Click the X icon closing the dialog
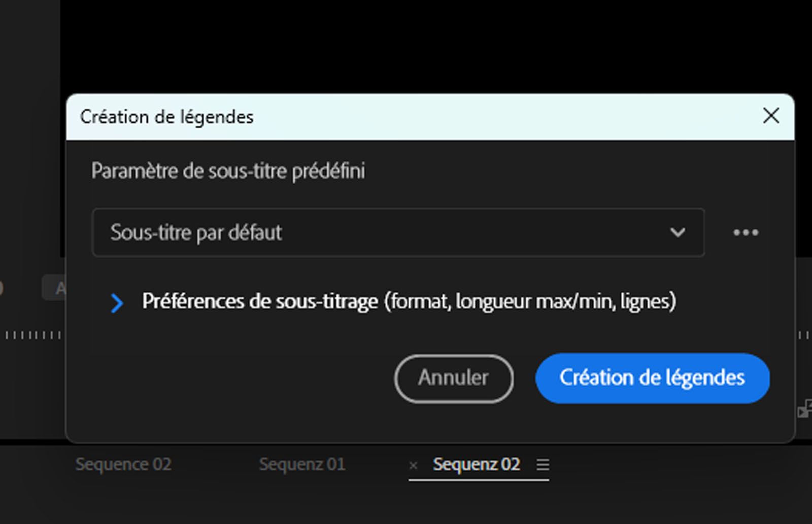This screenshot has width=812, height=524. (771, 116)
